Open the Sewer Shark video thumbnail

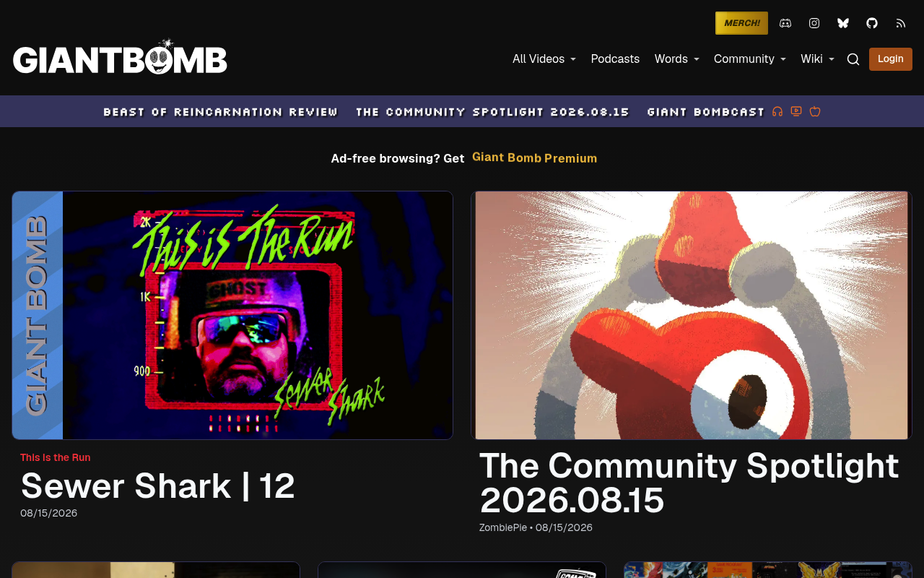click(x=232, y=315)
